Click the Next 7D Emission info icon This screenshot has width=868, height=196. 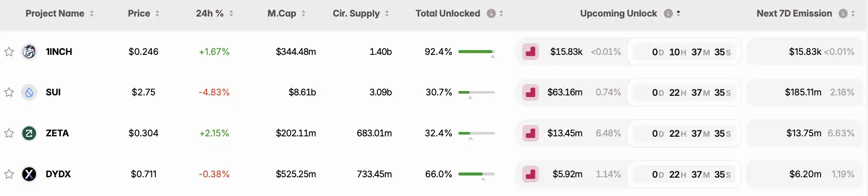pyautogui.click(x=843, y=14)
